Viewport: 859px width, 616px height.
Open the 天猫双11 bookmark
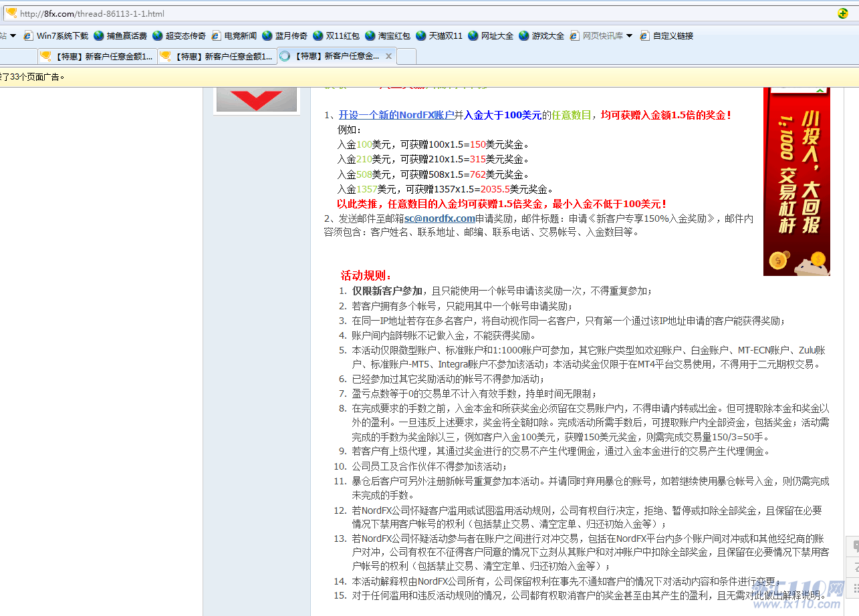click(439, 36)
